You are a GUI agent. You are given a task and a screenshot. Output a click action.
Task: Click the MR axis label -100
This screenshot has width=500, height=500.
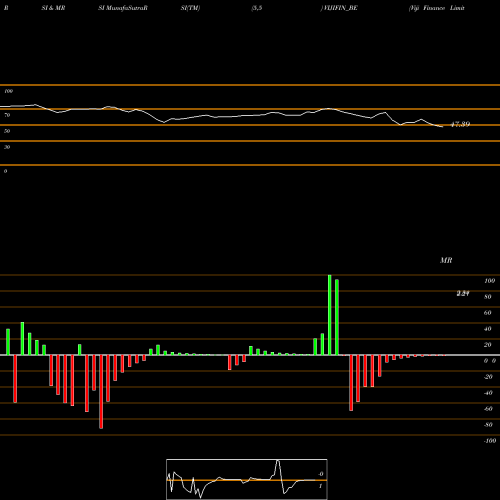(x=490, y=441)
